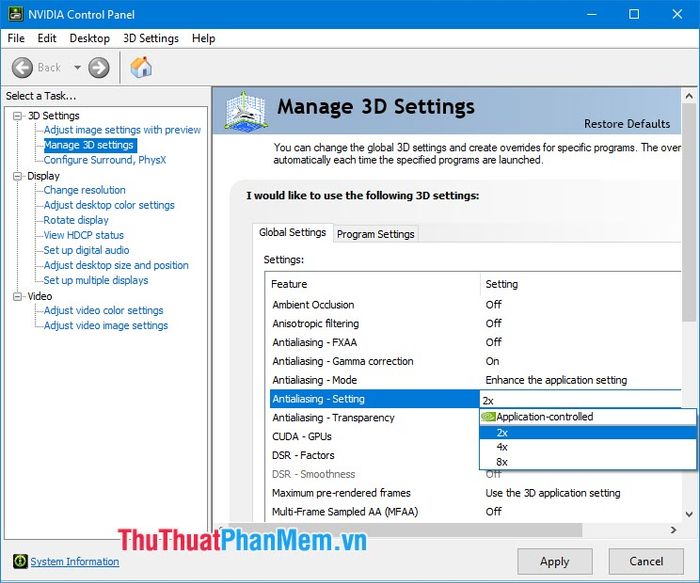The image size is (700, 583).
Task: Choose 8x in antialiasing dropdown list
Action: click(x=588, y=462)
